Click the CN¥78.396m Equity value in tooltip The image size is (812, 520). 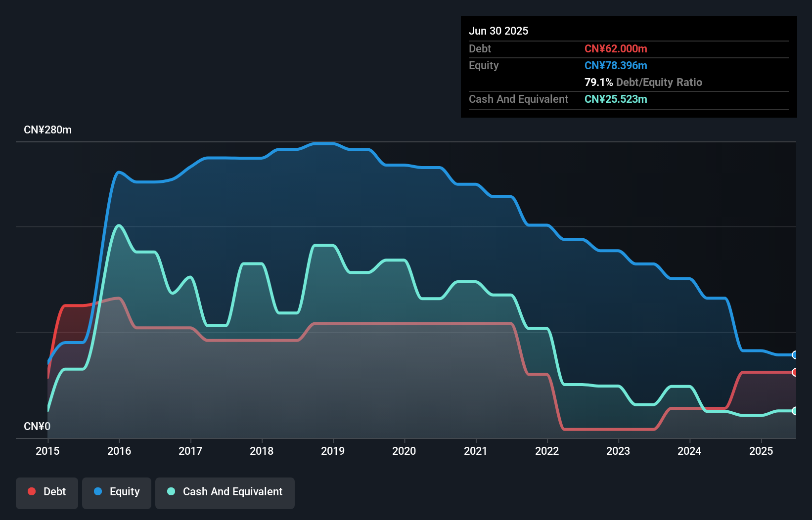[616, 65]
